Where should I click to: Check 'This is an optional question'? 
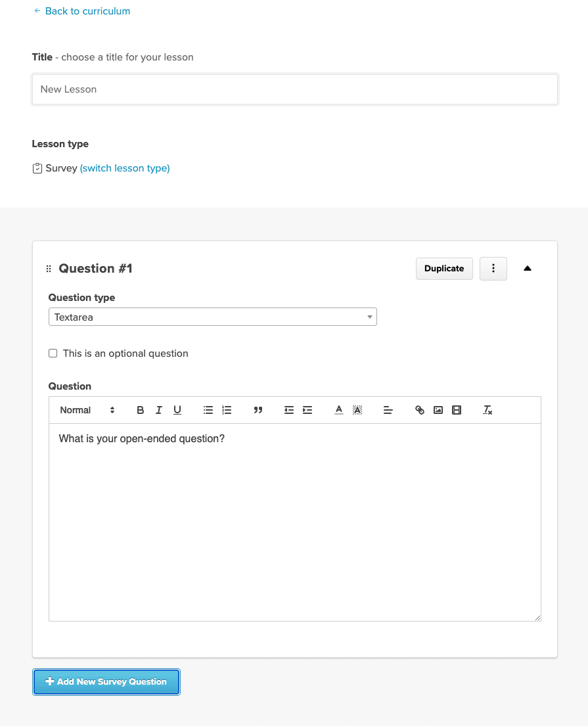click(x=53, y=353)
